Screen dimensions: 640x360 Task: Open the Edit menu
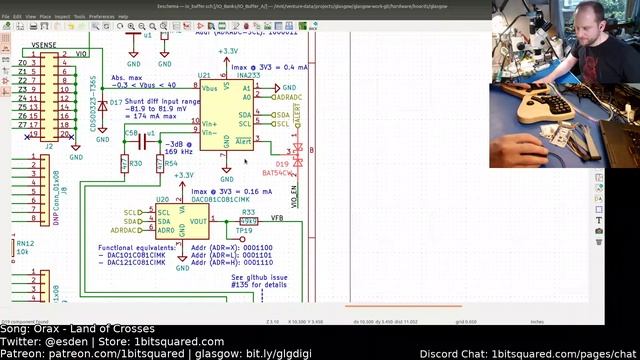17,17
